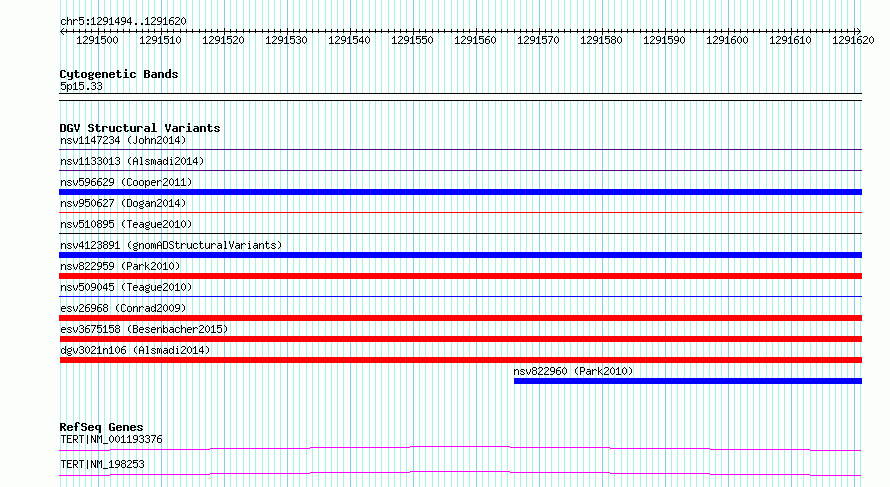
Task: Click nsv822959 (Park2010) variant label
Action: coord(120,266)
